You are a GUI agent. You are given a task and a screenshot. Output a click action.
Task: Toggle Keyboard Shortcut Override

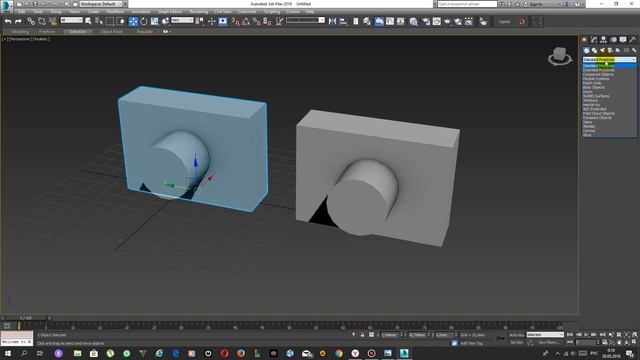[222, 21]
